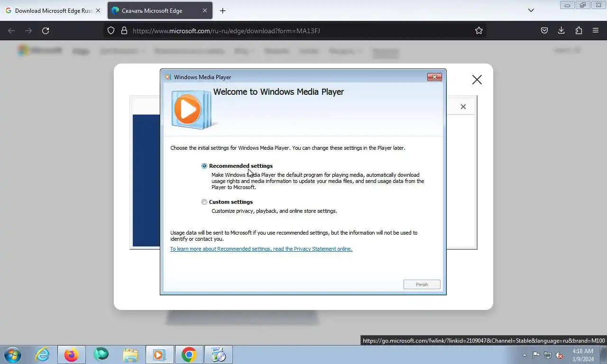The image size is (607, 364).
Task: Click the site security padlock icon
Action: pyautogui.click(x=124, y=31)
